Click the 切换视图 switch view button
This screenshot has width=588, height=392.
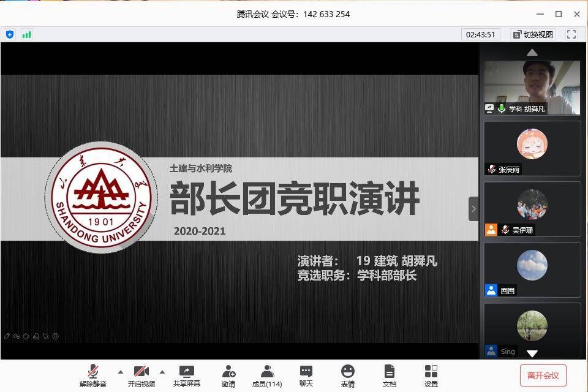coord(533,34)
